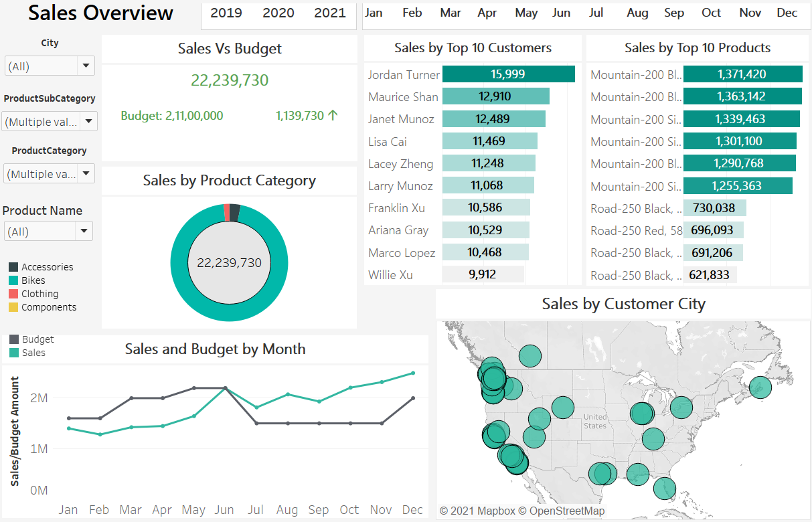Click the product bar valued 1,339,463

(742, 119)
